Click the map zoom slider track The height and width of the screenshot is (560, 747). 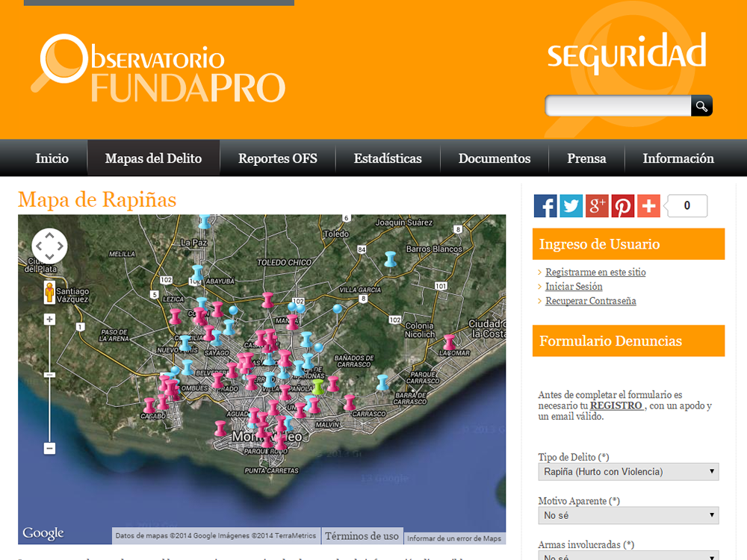pos(49,403)
